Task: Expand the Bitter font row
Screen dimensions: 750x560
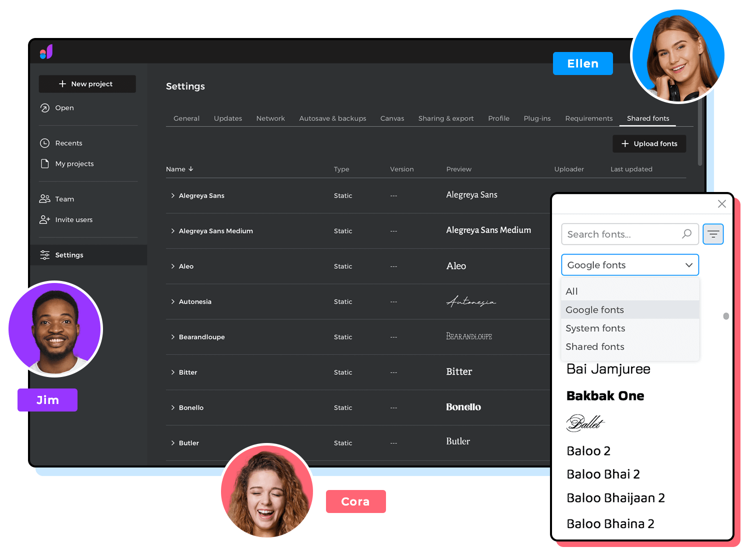Action: pos(172,372)
